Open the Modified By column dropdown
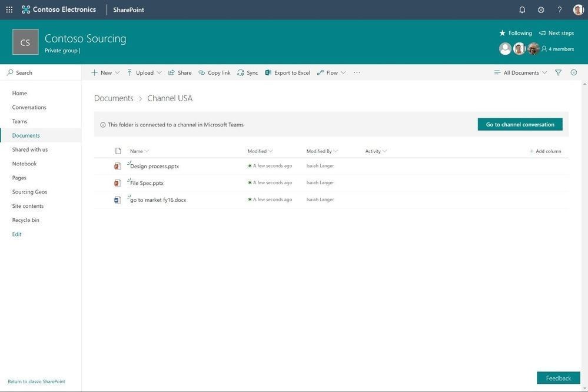 click(322, 151)
